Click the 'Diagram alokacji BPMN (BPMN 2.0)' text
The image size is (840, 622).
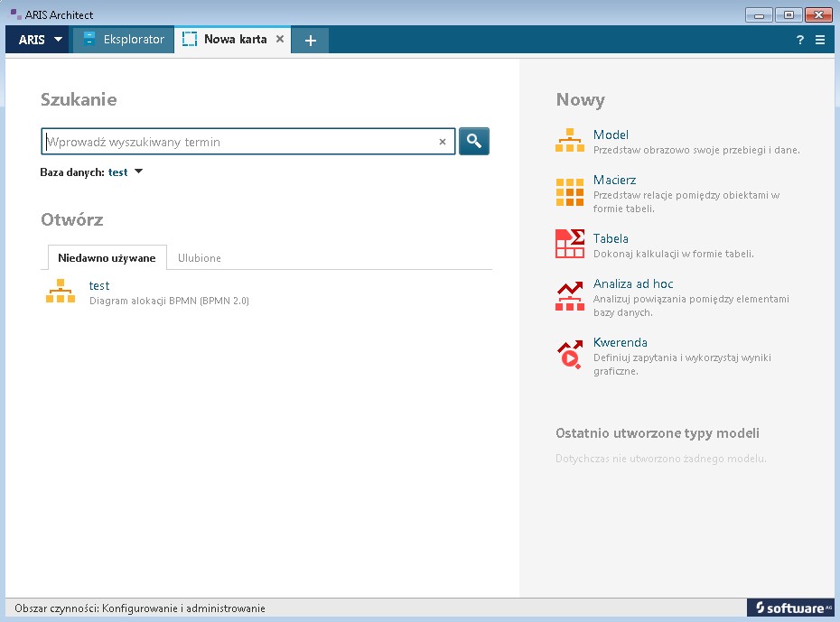click(169, 301)
